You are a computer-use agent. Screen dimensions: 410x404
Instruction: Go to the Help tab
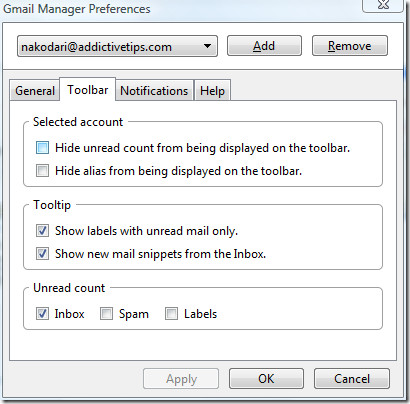(x=212, y=91)
